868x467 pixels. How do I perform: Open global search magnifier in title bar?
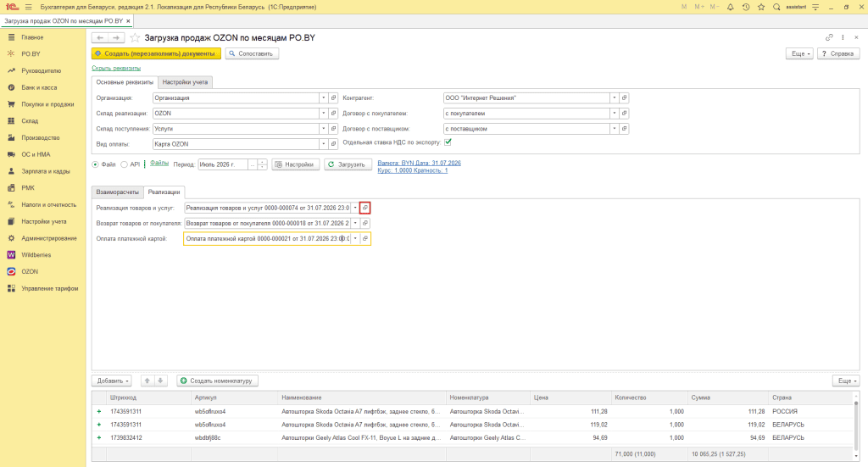pos(776,7)
